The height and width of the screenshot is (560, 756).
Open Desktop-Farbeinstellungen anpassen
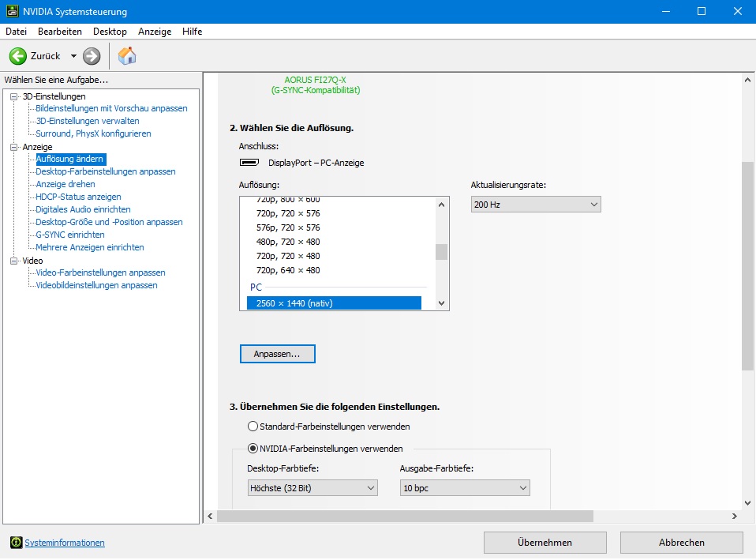(x=106, y=171)
